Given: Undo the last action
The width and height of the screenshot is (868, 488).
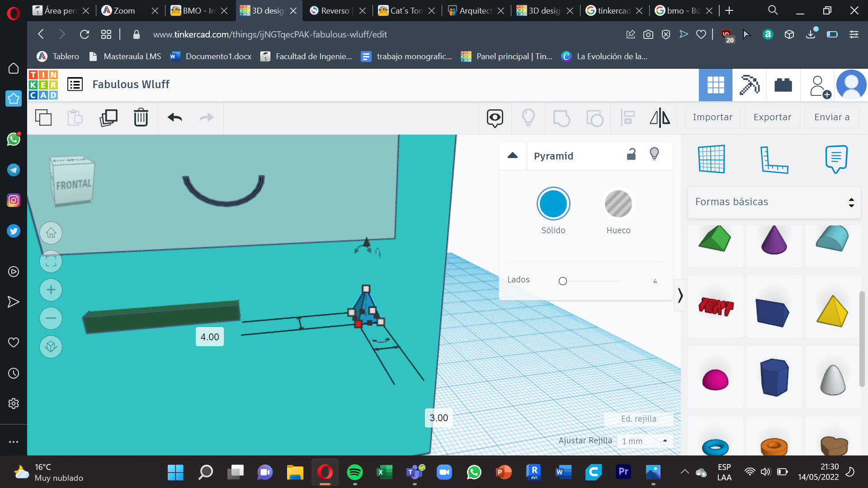Looking at the screenshot, I should (x=175, y=117).
